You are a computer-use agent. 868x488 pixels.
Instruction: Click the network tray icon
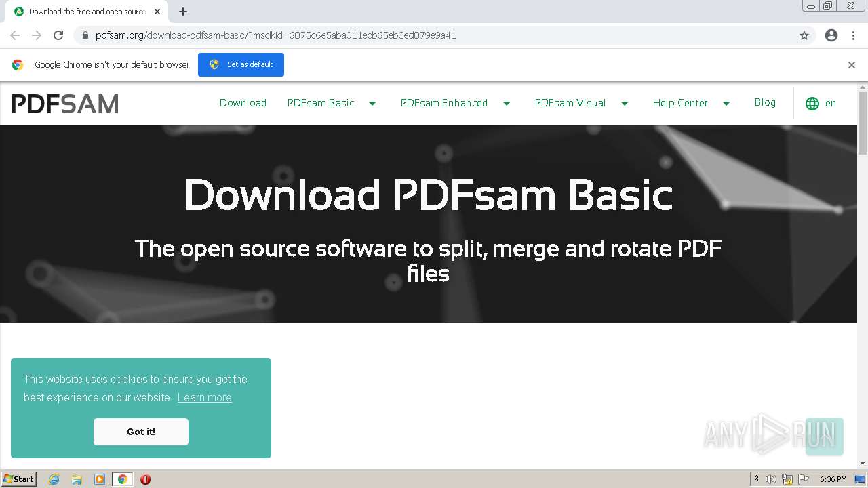coord(787,479)
